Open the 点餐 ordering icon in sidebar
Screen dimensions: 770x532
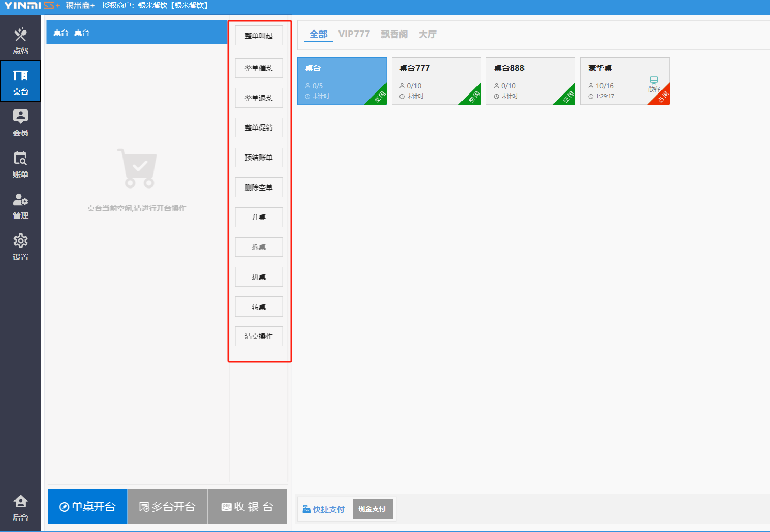point(21,35)
